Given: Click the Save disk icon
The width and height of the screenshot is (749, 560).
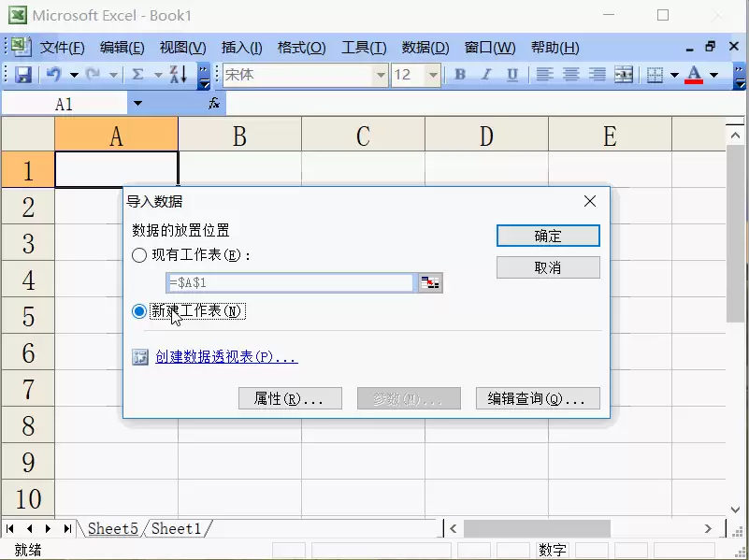Looking at the screenshot, I should (x=23, y=75).
